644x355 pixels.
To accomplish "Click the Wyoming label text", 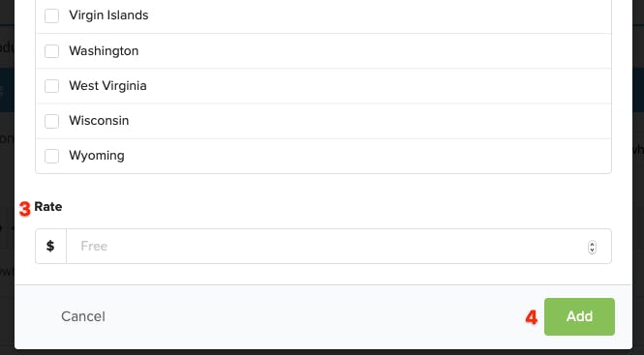I will click(x=97, y=156).
